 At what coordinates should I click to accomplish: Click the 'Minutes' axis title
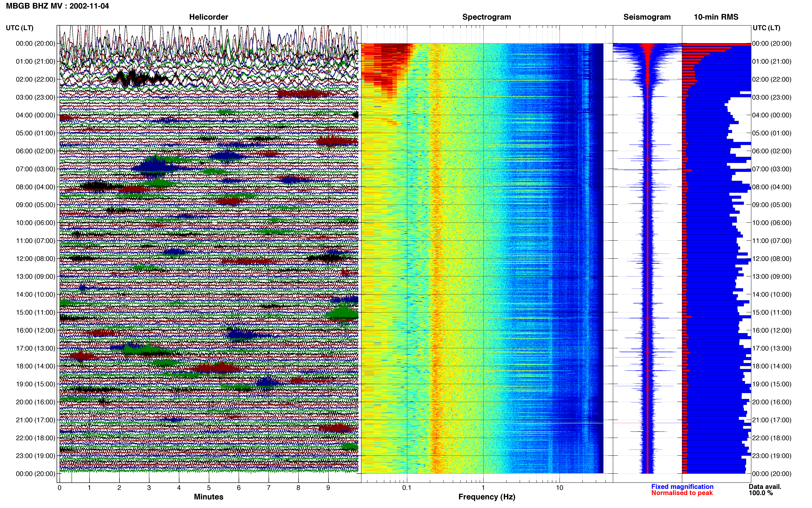209,497
